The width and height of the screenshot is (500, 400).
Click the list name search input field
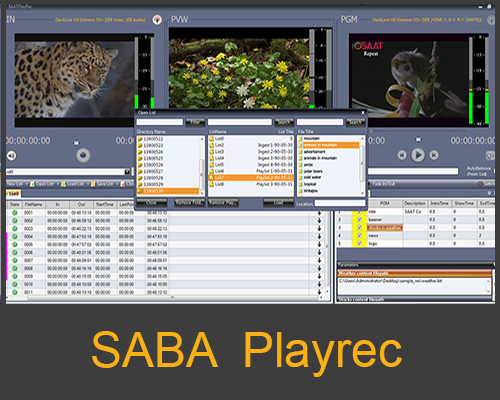pos(240,122)
